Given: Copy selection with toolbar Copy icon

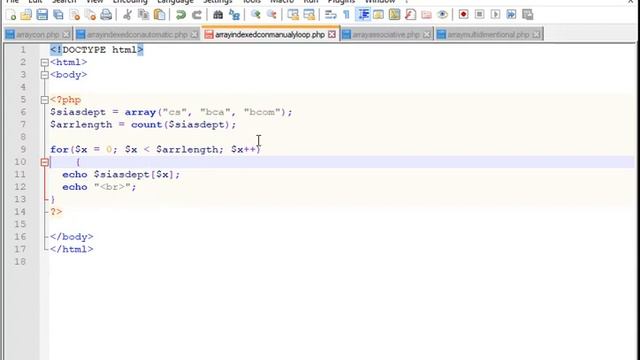Looking at the screenshot, I should (143, 15).
